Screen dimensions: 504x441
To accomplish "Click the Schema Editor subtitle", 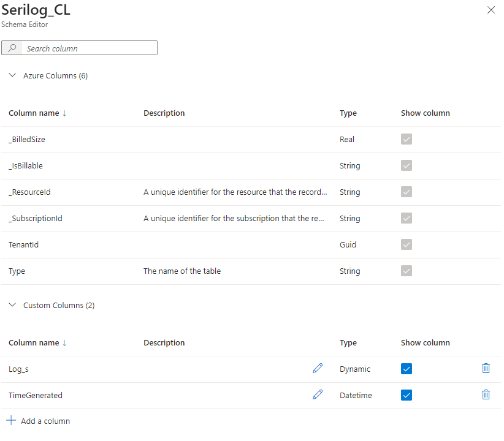I will (25, 24).
